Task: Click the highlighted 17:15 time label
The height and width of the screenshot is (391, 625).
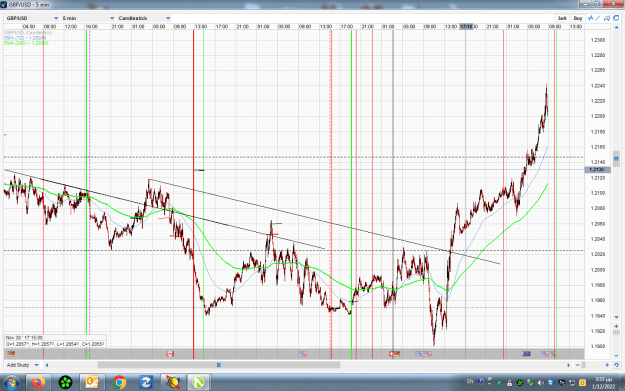Action: click(x=466, y=26)
